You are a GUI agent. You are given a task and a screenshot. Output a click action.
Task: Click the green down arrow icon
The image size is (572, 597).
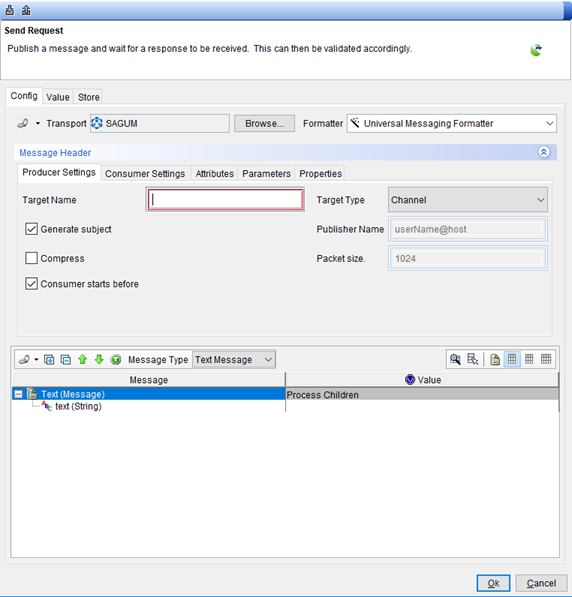(99, 359)
